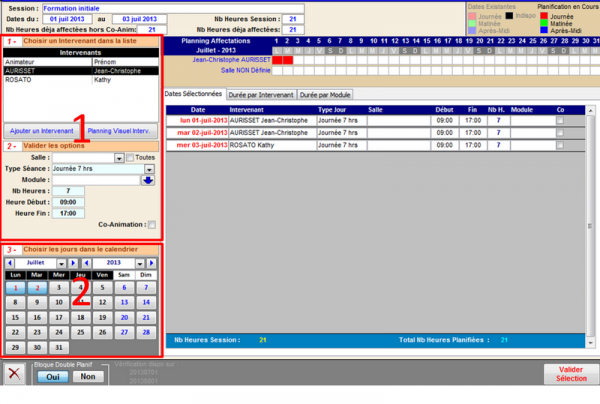Open the Salle dropdown list
The height and width of the screenshot is (404, 600).
(118, 157)
